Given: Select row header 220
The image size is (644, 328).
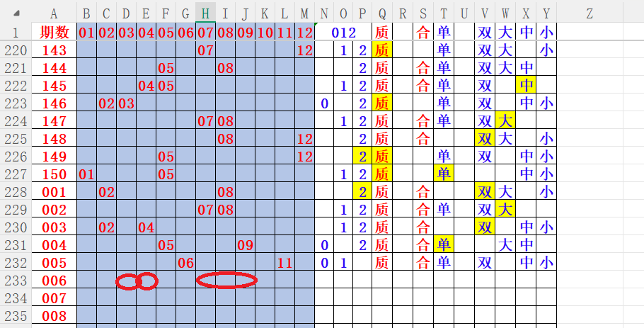Looking at the screenshot, I should [16, 50].
